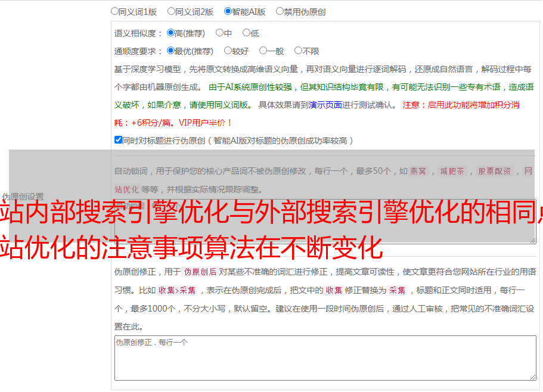Set 语义相似度 to 中
The height and width of the screenshot is (392, 543).
219,33
